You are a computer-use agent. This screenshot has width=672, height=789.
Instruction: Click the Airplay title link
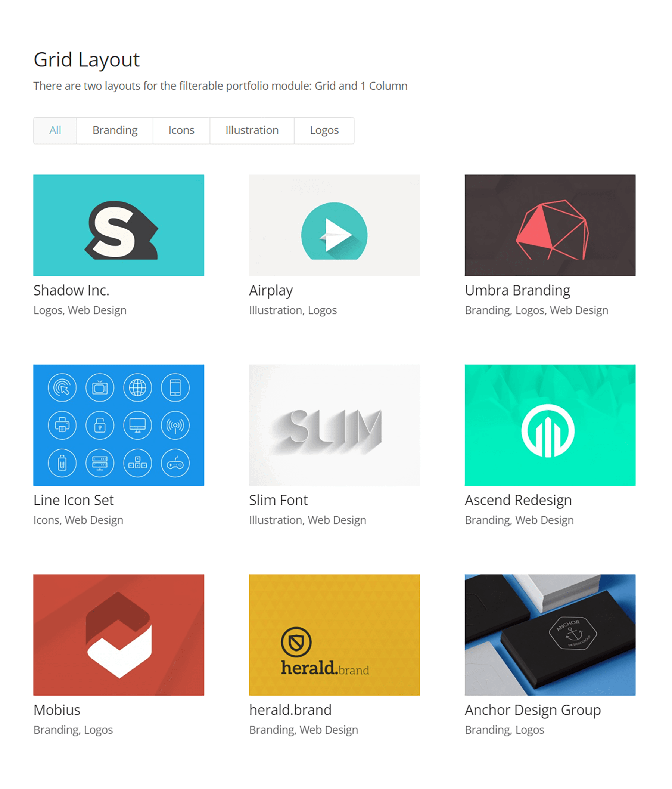(x=271, y=291)
